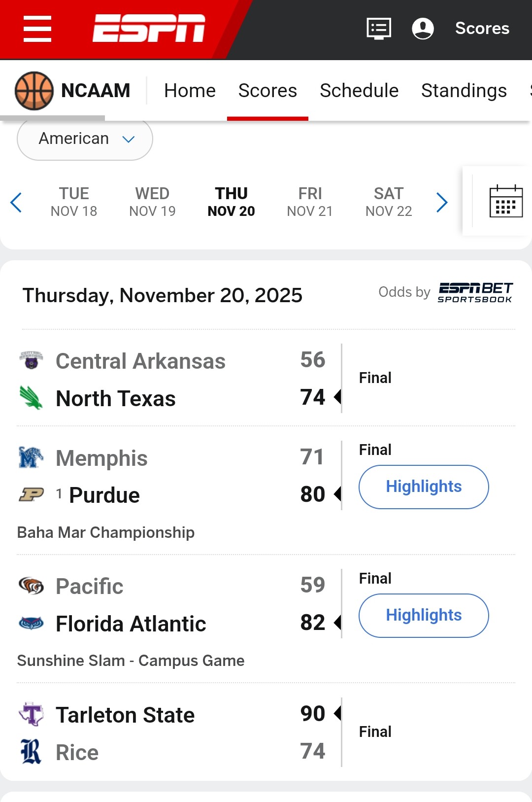
Task: Open the calendar date picker
Action: tap(506, 201)
